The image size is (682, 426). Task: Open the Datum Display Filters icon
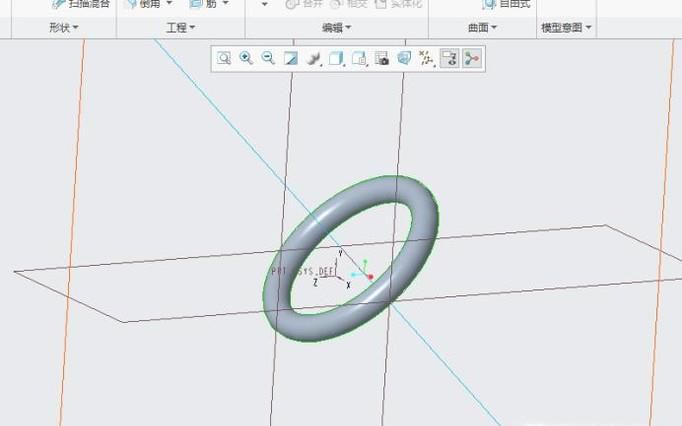tap(427, 59)
